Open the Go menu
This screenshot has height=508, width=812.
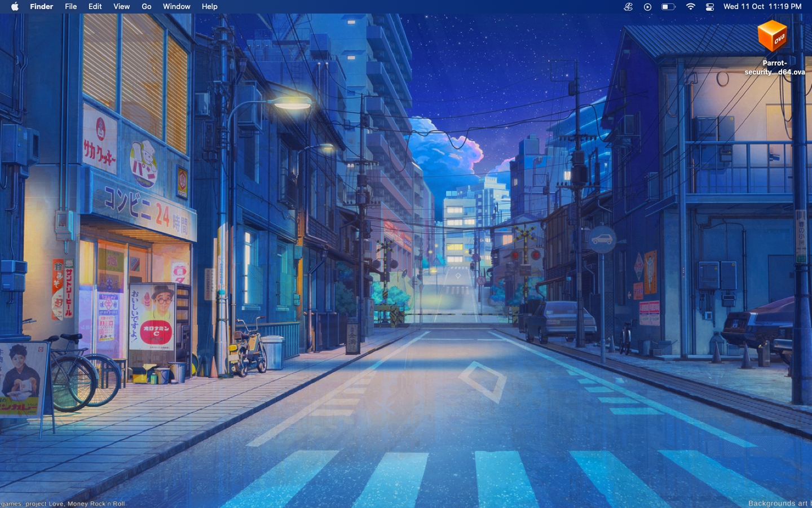[x=147, y=7]
